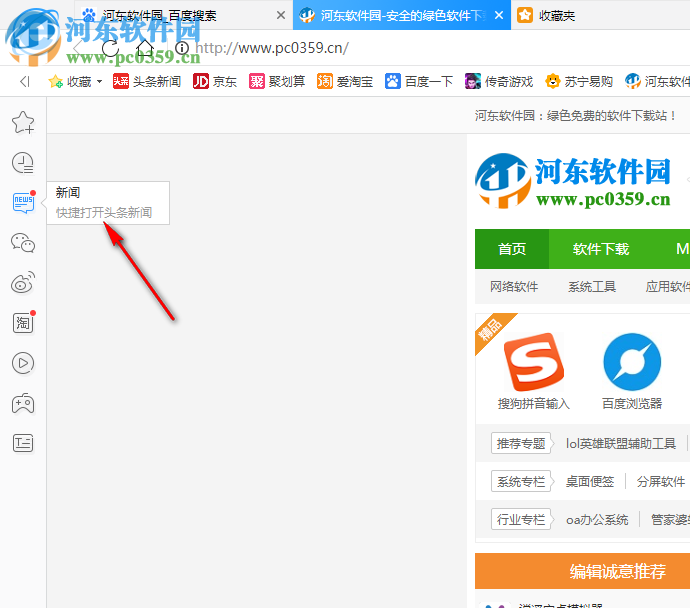The image size is (690, 608).
Task: Open the lol英雄联盟辅助工具 link
Action: 621,443
